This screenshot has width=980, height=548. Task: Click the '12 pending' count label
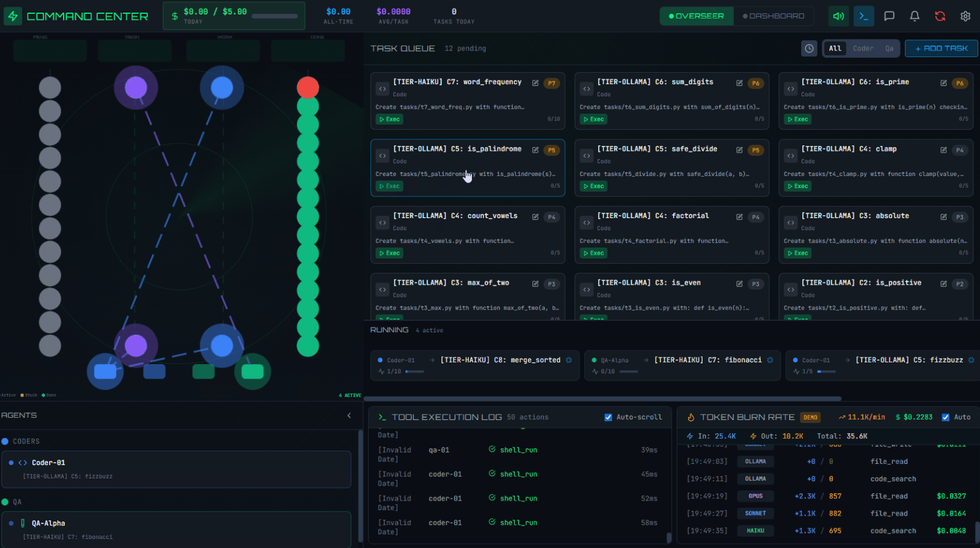(x=465, y=49)
